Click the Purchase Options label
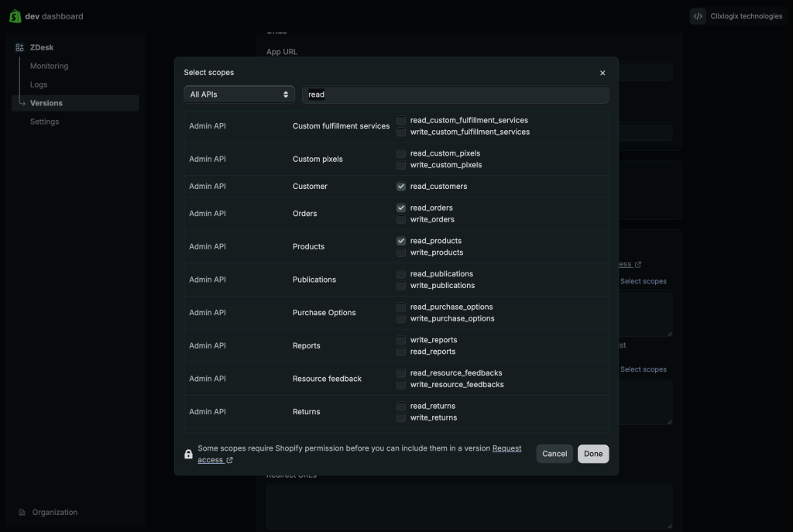Image resolution: width=793 pixels, height=532 pixels. coord(324,313)
